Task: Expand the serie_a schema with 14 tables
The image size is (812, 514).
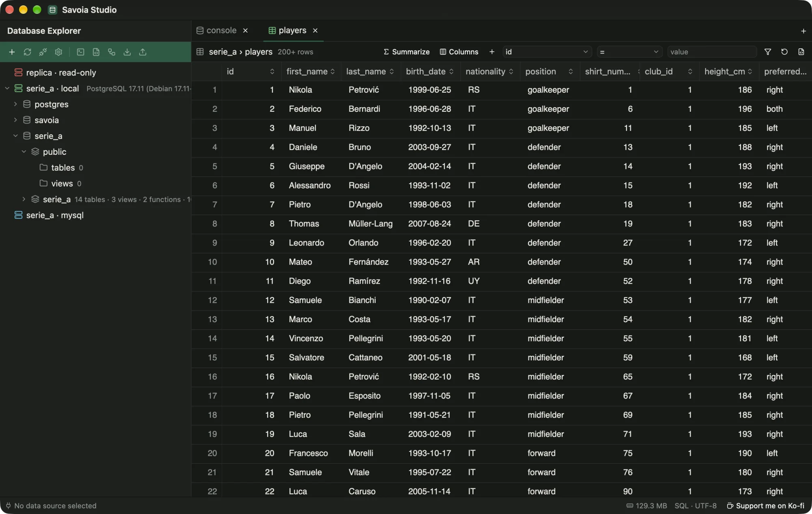Action: tap(24, 200)
